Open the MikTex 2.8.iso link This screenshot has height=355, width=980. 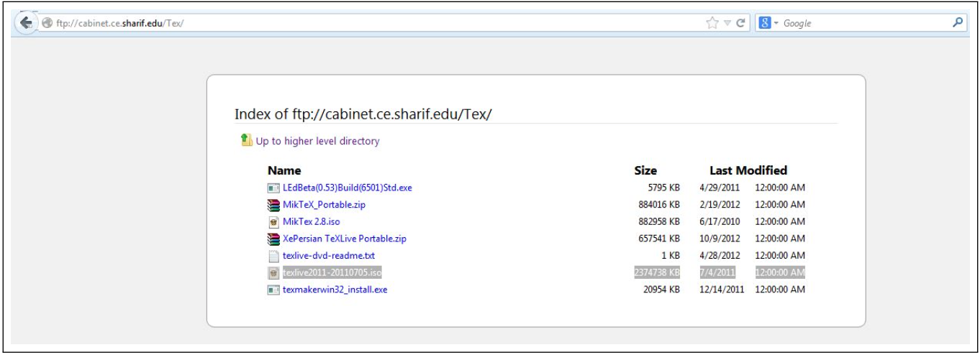310,221
